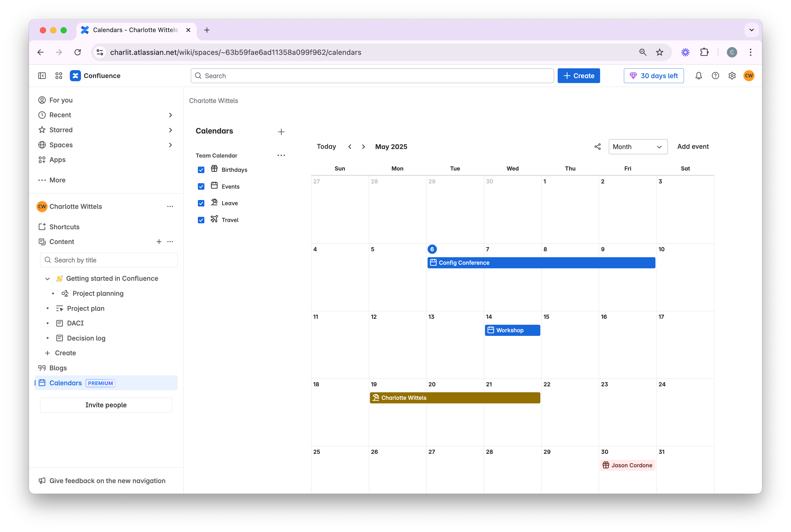This screenshot has width=791, height=532.
Task: Uncheck the Birthdays checkbox
Action: (201, 170)
